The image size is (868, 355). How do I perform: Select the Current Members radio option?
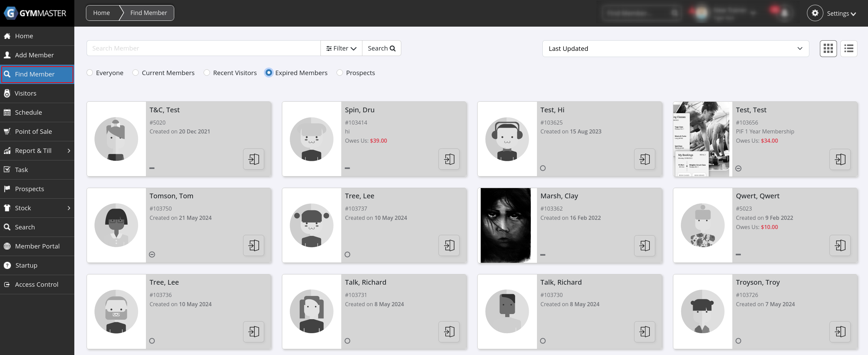tap(136, 73)
